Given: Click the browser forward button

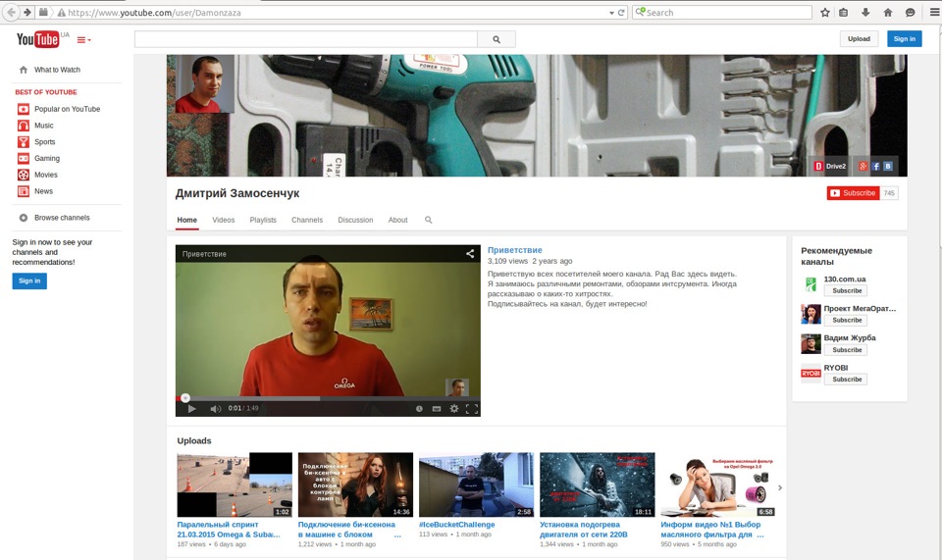Looking at the screenshot, I should coord(26,12).
